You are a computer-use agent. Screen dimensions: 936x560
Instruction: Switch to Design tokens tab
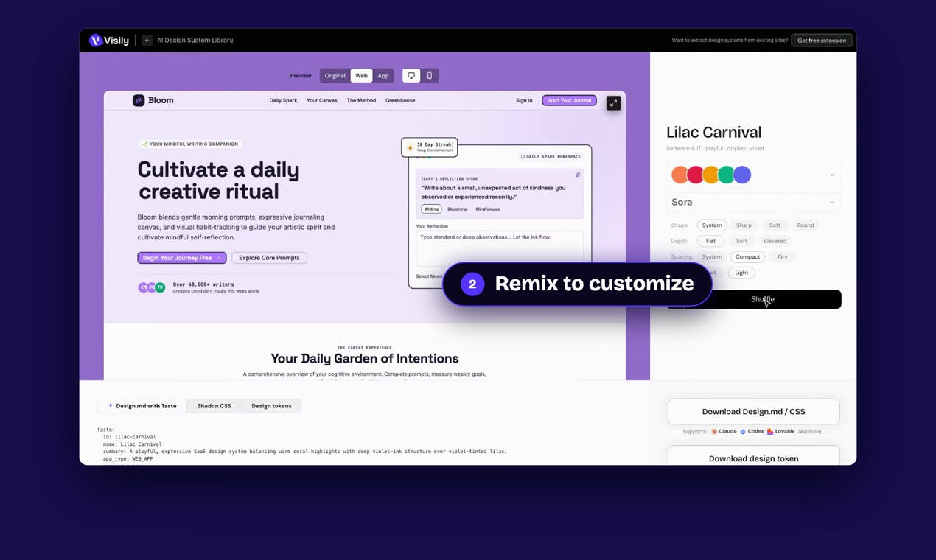pos(271,406)
